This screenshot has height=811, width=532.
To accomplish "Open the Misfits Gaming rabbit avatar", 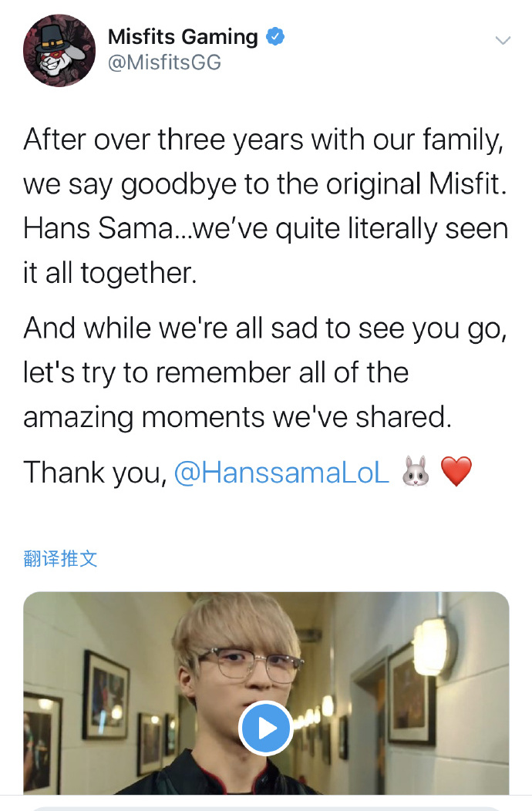I will 59,50.
